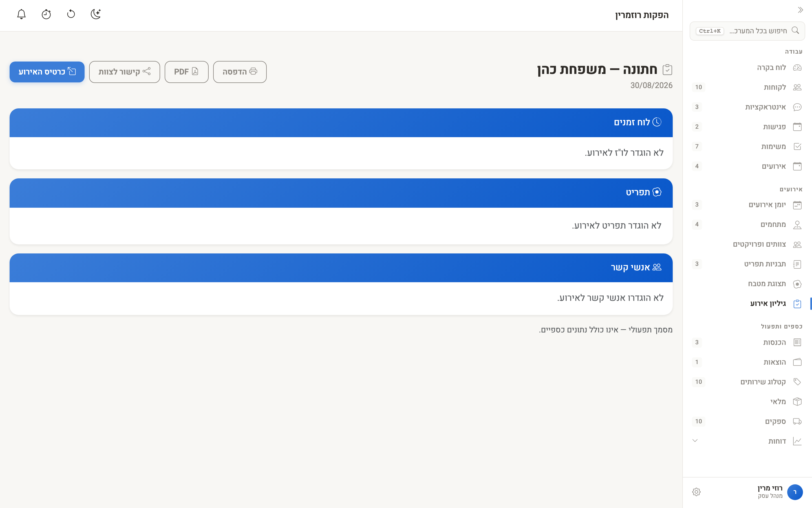Expand the דוחות reports chevron
The height and width of the screenshot is (508, 812).
click(695, 441)
